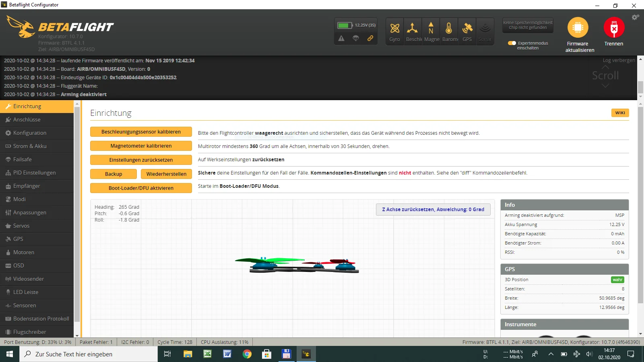Click the sidebar scroll down arrow
This screenshot has height=362, width=644.
click(77, 335)
